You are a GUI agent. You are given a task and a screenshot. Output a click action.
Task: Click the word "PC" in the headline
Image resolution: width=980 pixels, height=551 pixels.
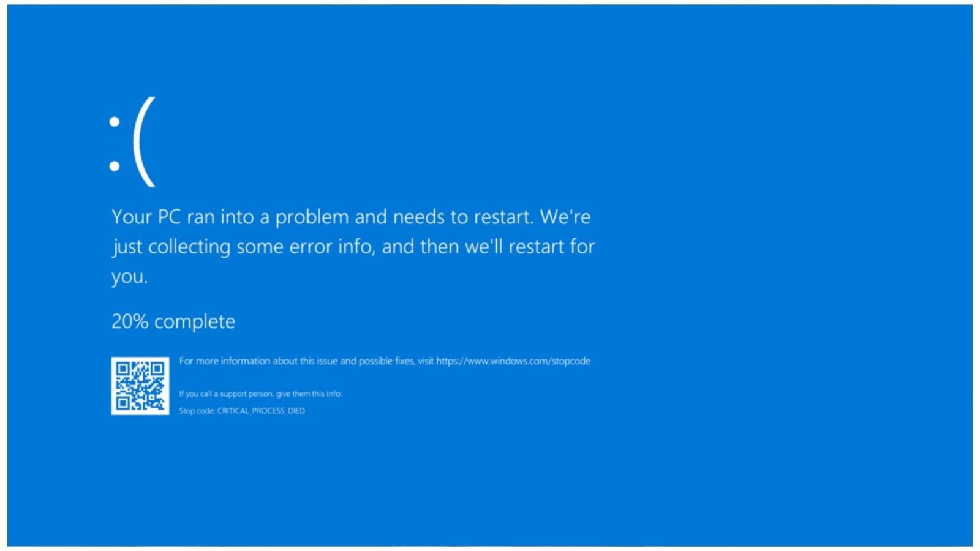pos(169,217)
